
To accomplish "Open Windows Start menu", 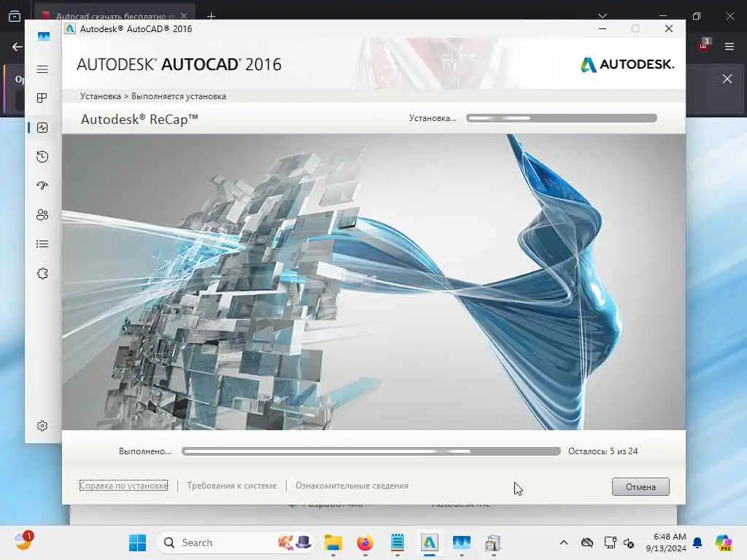I will coord(138,542).
